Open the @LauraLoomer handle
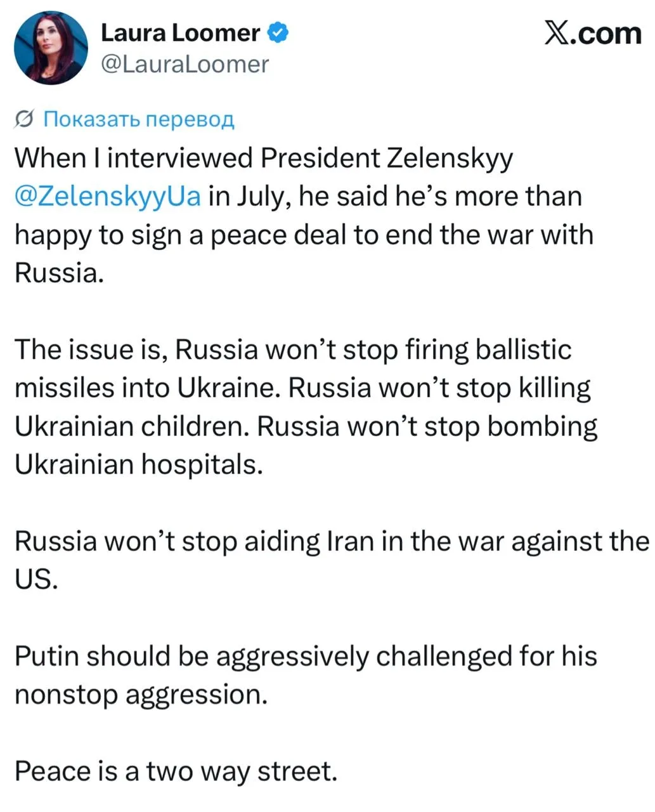 click(x=185, y=64)
